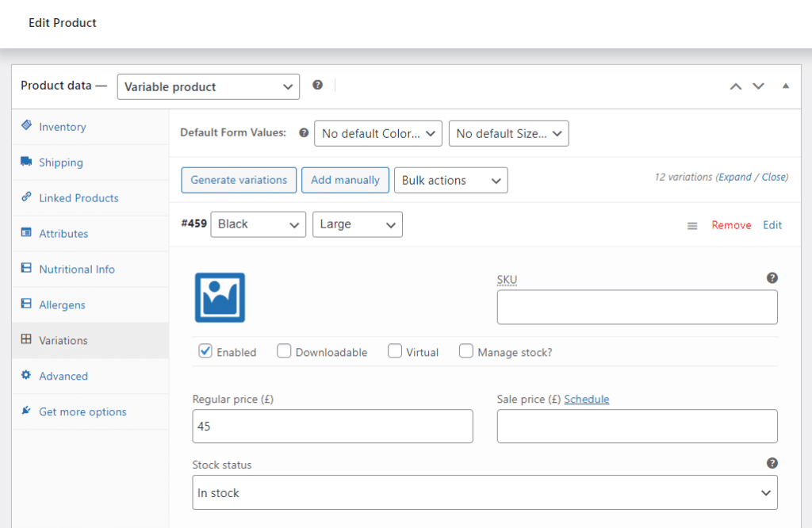Click the variation placeholder image icon
Image resolution: width=812 pixels, height=528 pixels.
(220, 297)
